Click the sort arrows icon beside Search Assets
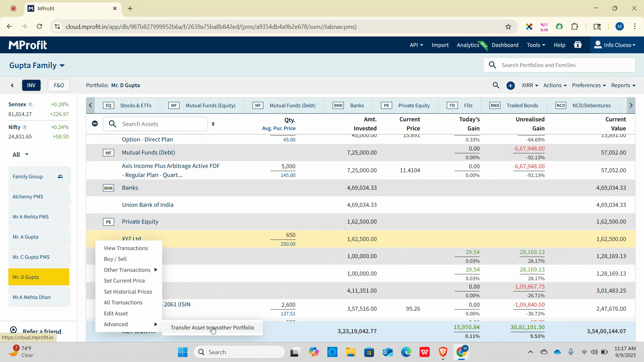 (x=213, y=124)
